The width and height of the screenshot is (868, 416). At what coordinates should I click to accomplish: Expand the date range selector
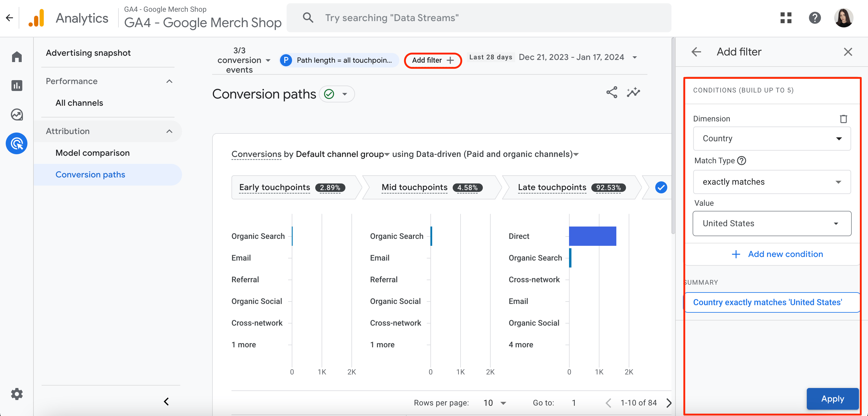(637, 58)
